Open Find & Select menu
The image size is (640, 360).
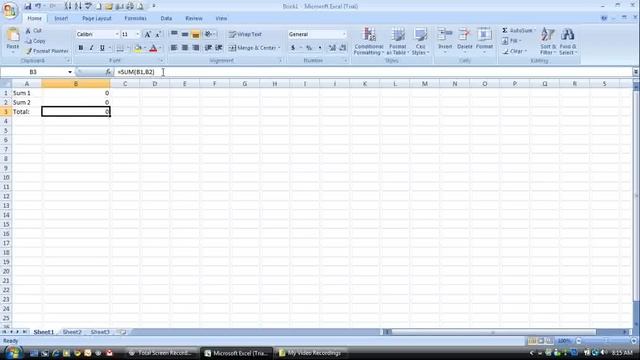(x=568, y=41)
